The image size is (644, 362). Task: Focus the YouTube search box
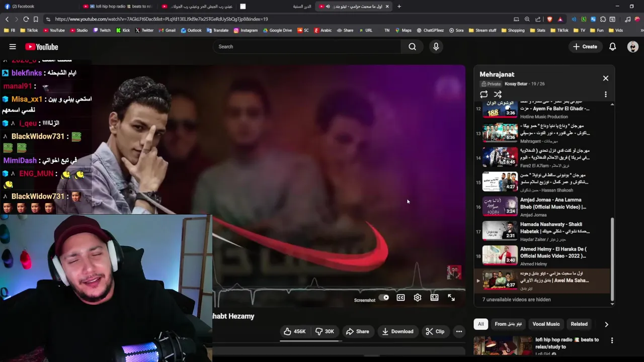pyautogui.click(x=307, y=47)
